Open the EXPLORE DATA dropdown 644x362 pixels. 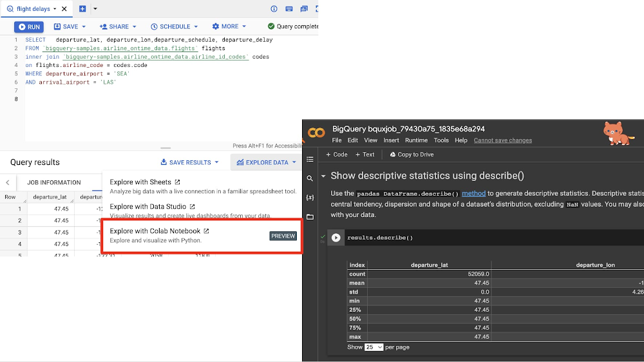click(266, 162)
